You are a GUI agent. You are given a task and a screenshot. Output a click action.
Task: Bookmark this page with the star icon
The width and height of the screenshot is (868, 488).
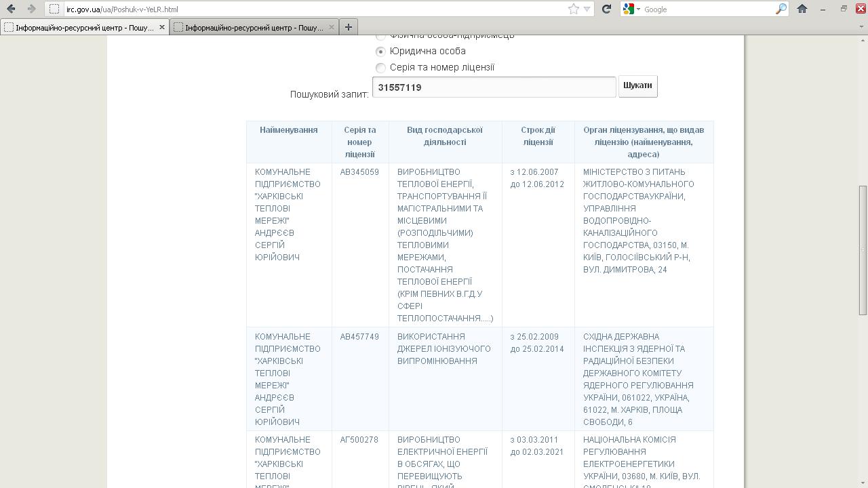click(574, 9)
